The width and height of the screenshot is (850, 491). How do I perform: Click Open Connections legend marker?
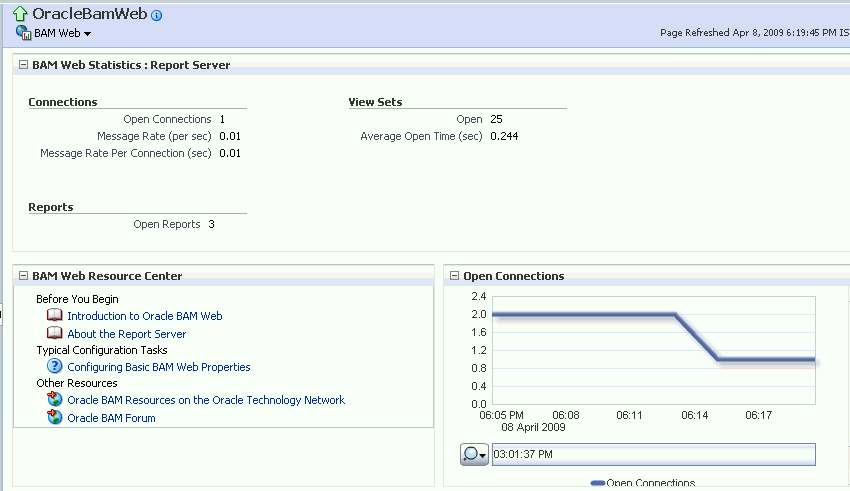(x=597, y=483)
